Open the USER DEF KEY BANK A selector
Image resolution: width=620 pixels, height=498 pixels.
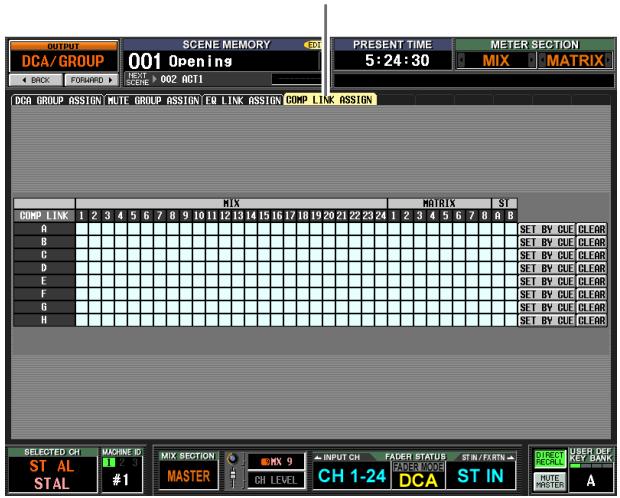click(590, 480)
